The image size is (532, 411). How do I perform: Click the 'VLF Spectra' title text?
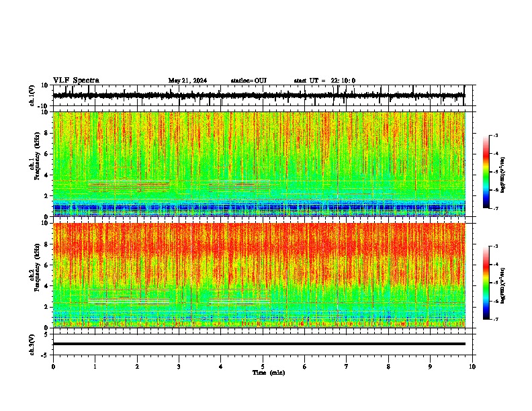[76, 81]
